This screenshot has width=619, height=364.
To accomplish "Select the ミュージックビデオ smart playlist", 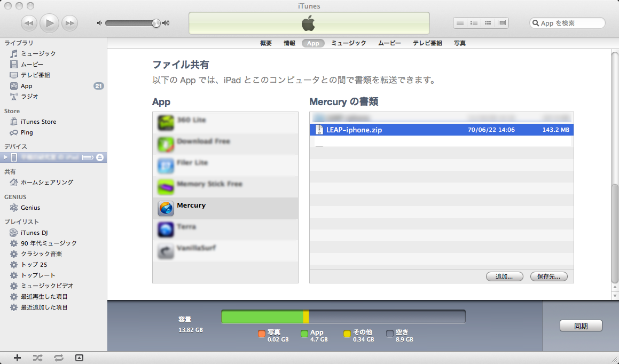I will point(42,286).
